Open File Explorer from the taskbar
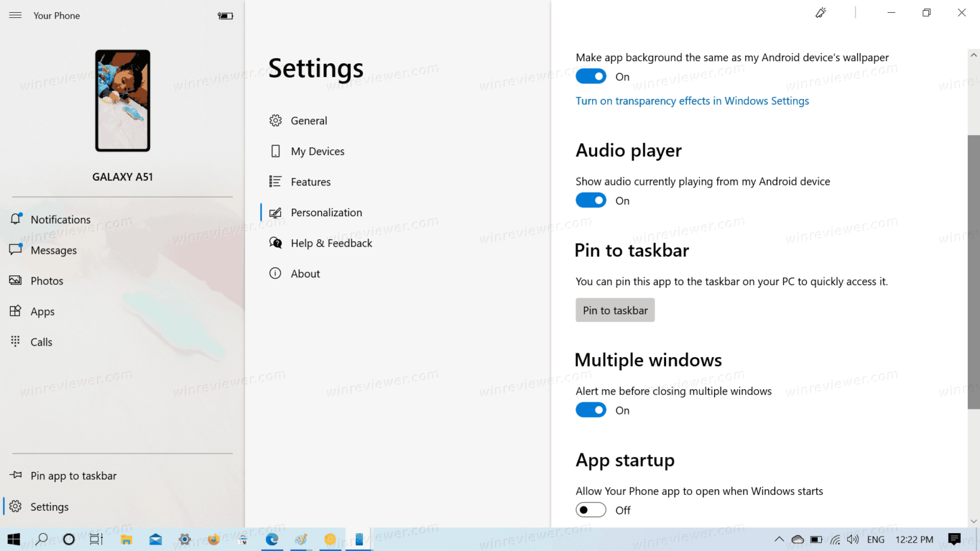Viewport: 980px width, 551px height. [x=126, y=540]
